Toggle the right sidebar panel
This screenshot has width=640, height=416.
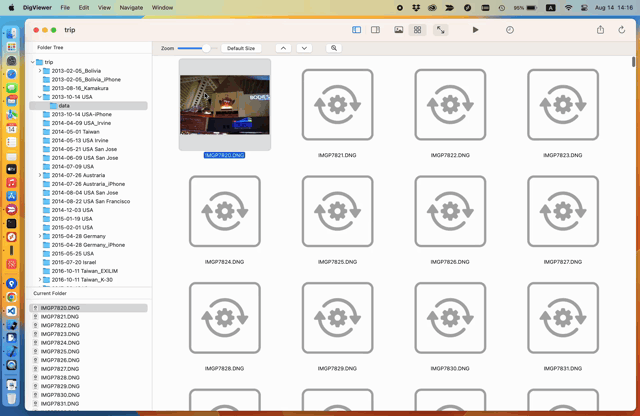pos(375,30)
